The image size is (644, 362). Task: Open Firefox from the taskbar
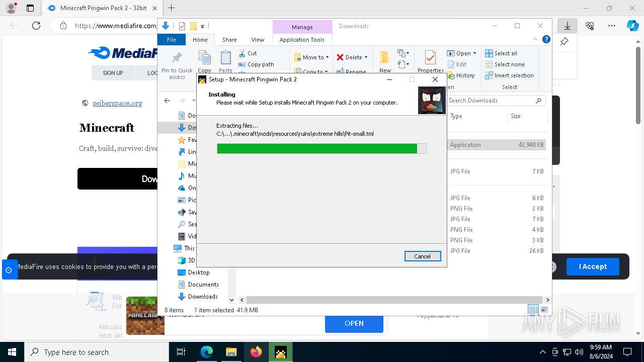click(x=256, y=352)
